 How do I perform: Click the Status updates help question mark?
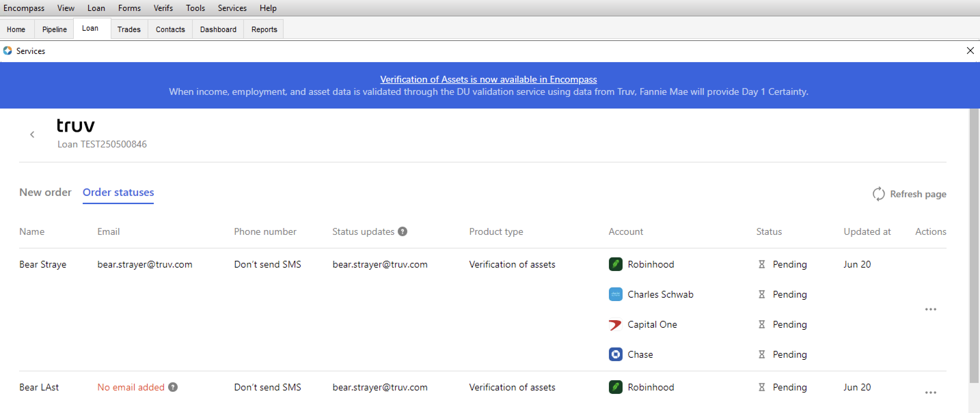pos(403,231)
